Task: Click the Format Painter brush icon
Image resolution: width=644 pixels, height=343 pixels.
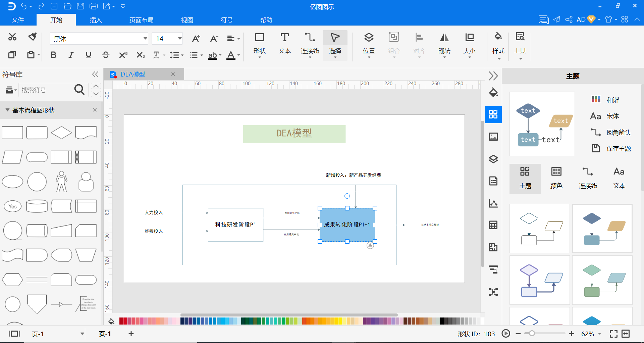Action: click(x=33, y=37)
